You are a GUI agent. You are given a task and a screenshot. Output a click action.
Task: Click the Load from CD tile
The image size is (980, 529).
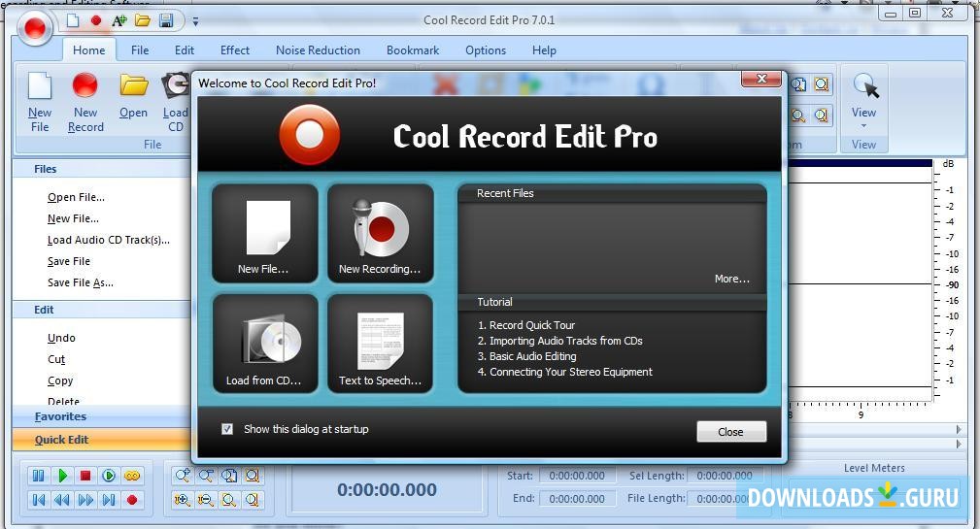point(265,345)
